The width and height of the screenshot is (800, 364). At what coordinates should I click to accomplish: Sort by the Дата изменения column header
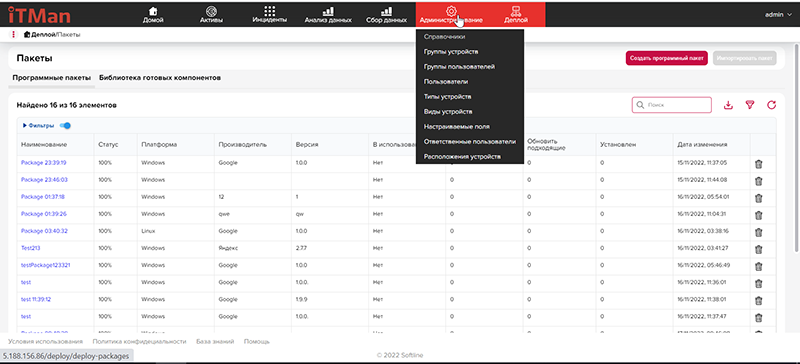coord(702,144)
